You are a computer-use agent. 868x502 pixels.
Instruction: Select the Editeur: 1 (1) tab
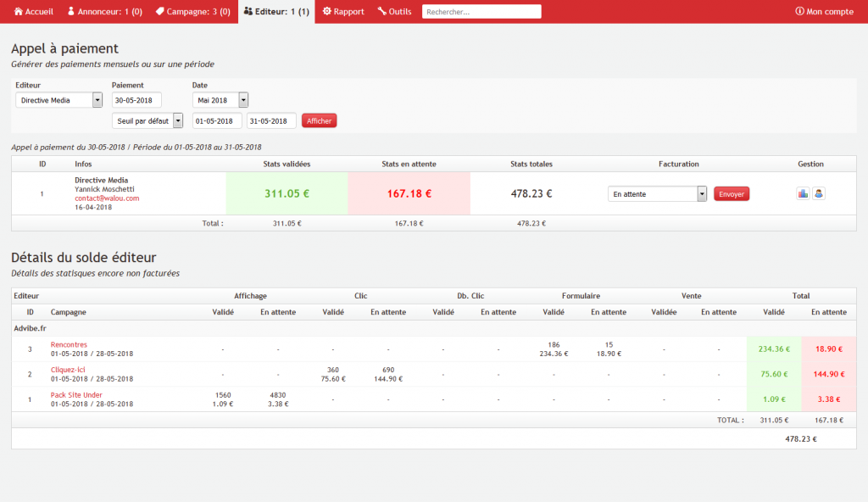[x=276, y=11]
